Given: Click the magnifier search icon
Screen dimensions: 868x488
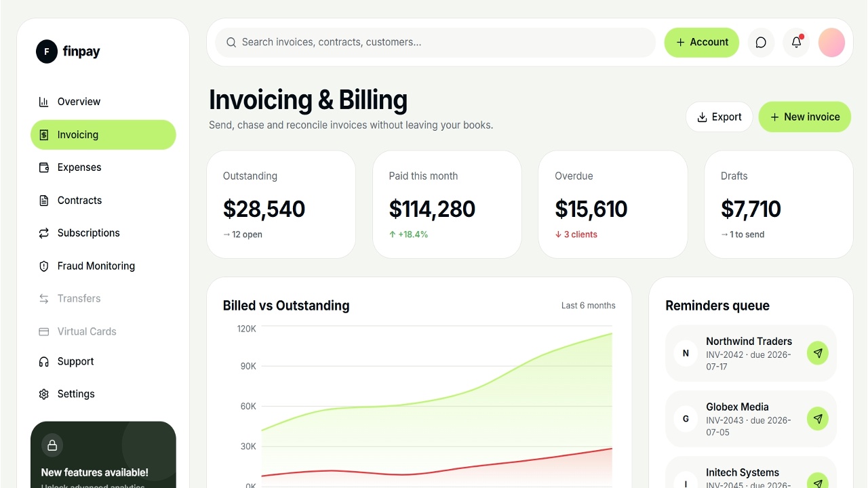Looking at the screenshot, I should pyautogui.click(x=231, y=42).
